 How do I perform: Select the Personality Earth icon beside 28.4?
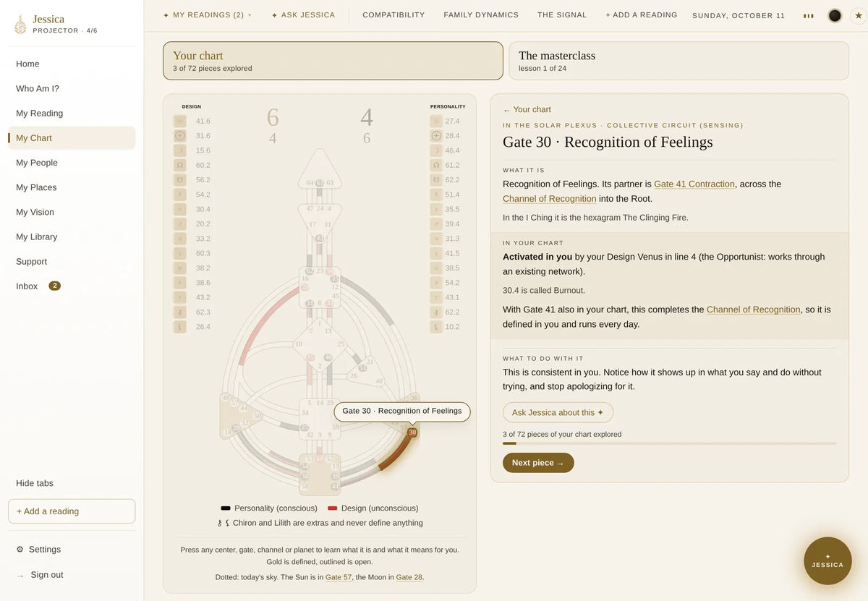[x=436, y=136]
